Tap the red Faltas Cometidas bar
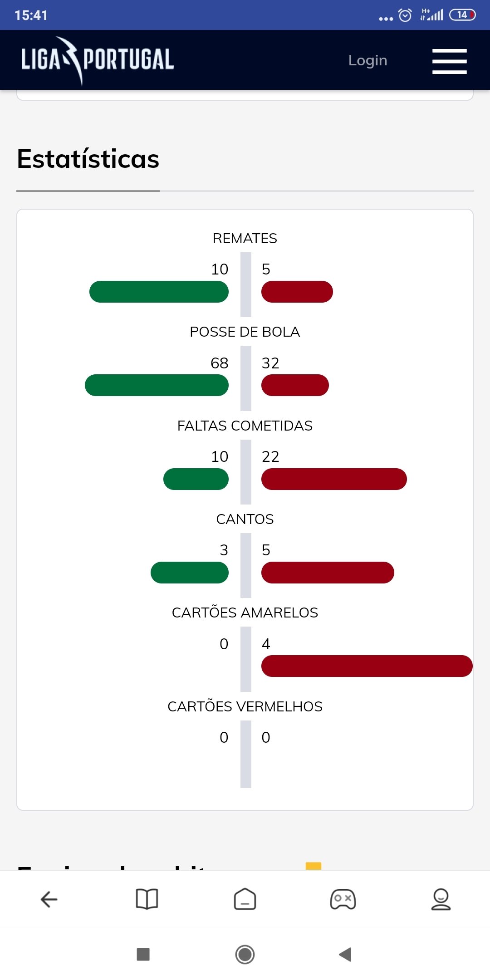Viewport: 490px width, 980px height. (334, 479)
